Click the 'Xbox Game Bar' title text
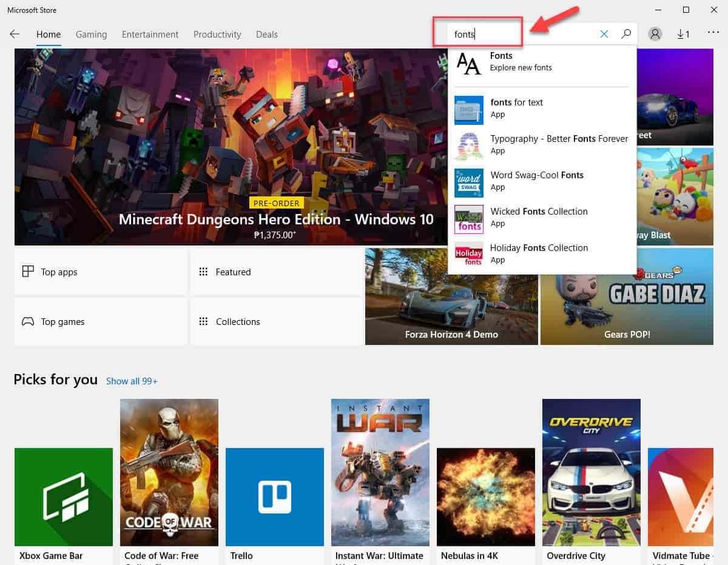 click(51, 555)
